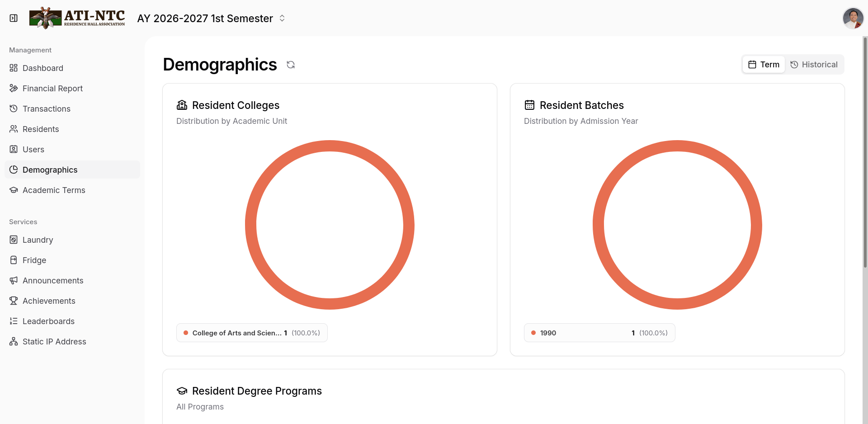
Task: Select Demographics in sidebar
Action: click(x=72, y=170)
